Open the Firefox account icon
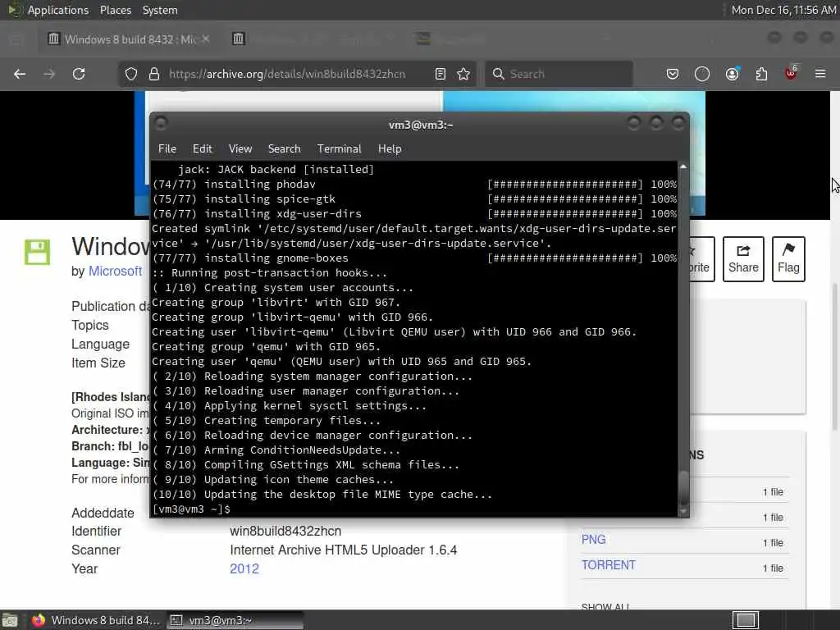The width and height of the screenshot is (840, 630). [732, 74]
